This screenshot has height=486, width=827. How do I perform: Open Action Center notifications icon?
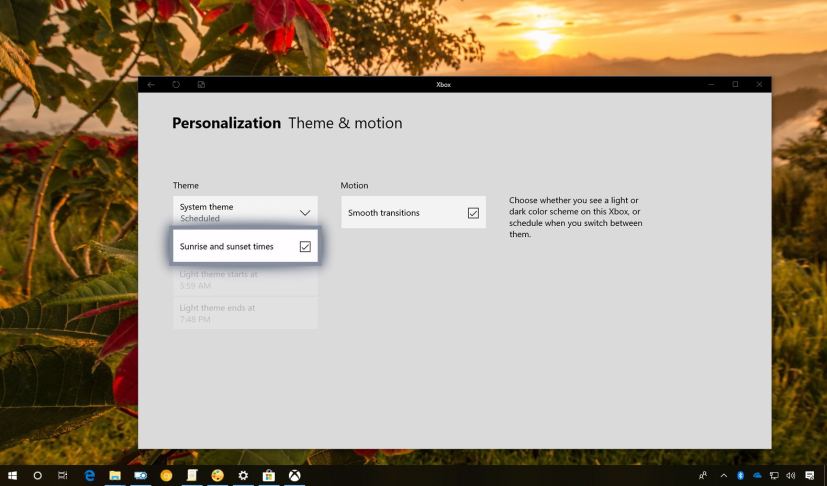[810, 475]
